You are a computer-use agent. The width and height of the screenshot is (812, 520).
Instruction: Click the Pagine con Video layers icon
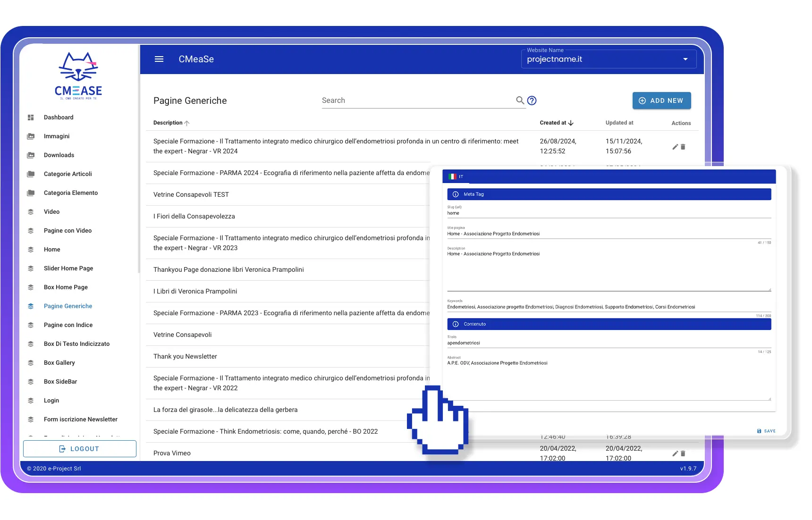tap(31, 231)
